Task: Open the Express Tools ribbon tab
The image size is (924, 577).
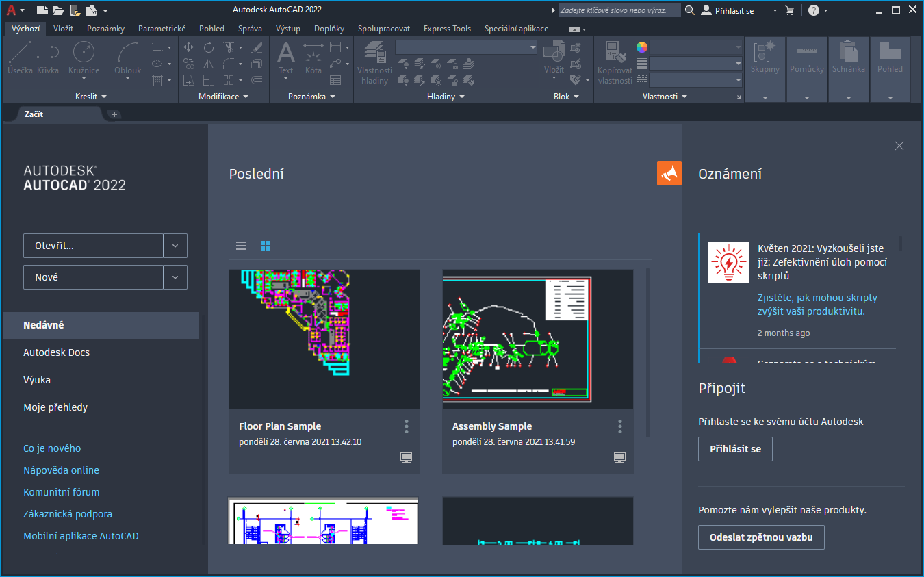Action: click(x=448, y=29)
